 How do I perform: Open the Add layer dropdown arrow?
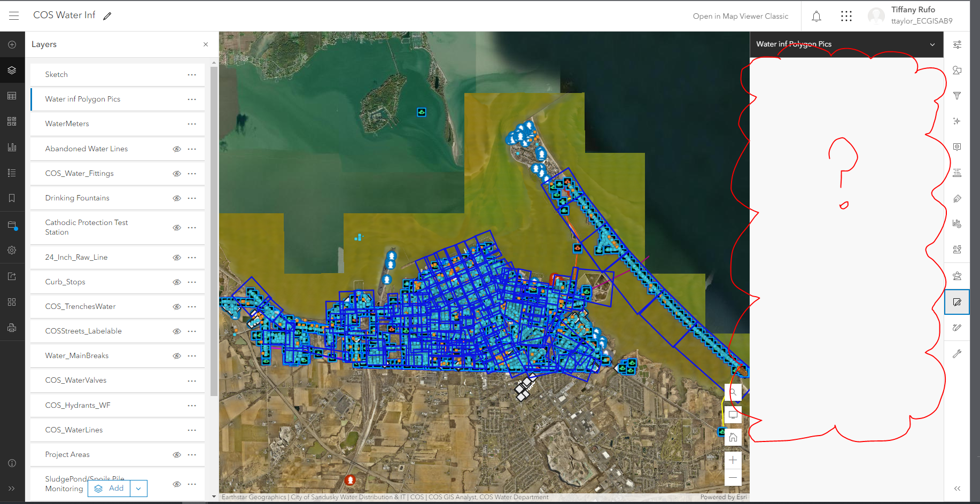tap(138, 488)
